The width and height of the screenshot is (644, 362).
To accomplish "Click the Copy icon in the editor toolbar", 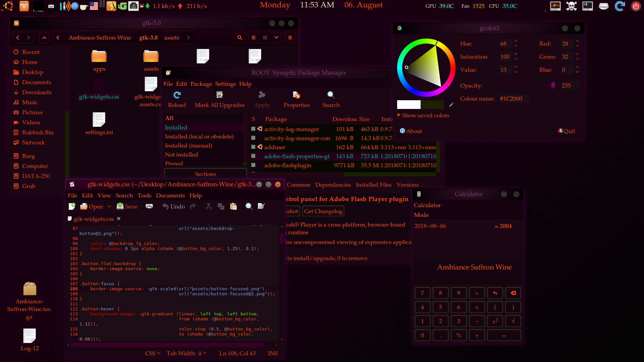I will coord(221,206).
